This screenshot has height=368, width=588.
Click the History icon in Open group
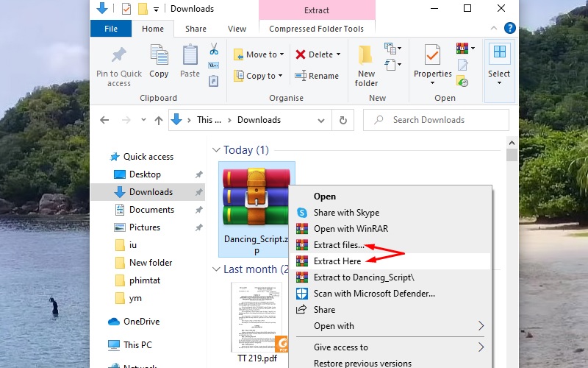point(462,81)
